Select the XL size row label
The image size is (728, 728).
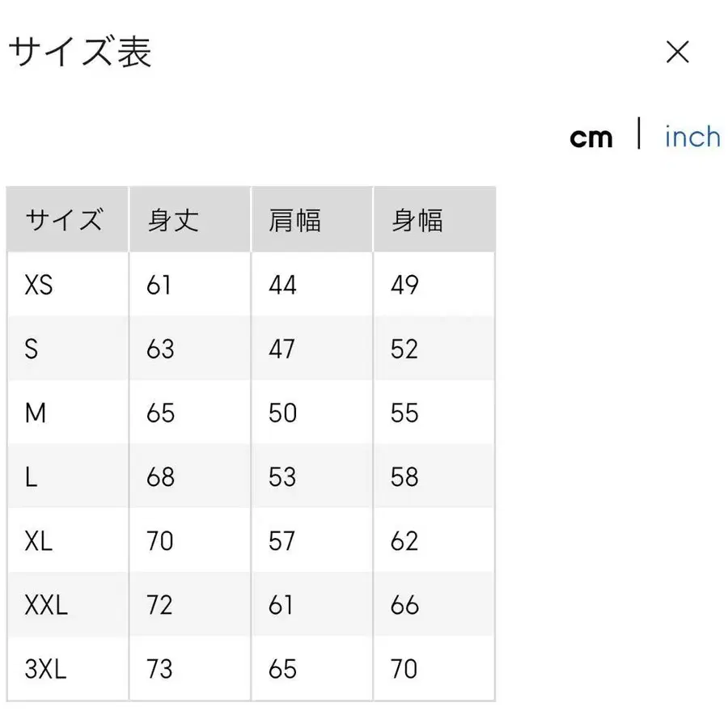[x=37, y=540]
